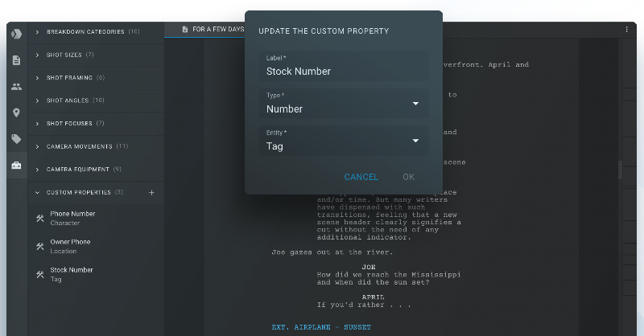Open the Type dropdown showing Number
Image resolution: width=644 pixels, height=336 pixels.
pos(344,104)
